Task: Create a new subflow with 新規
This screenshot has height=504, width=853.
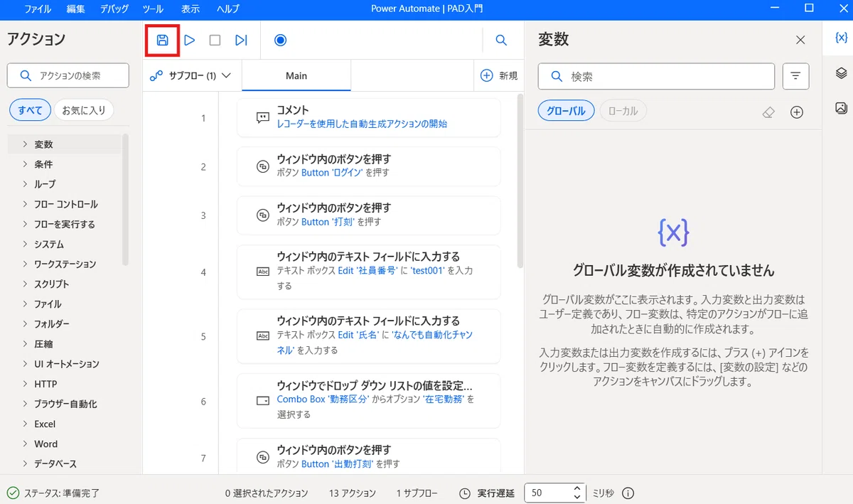Action: point(498,75)
